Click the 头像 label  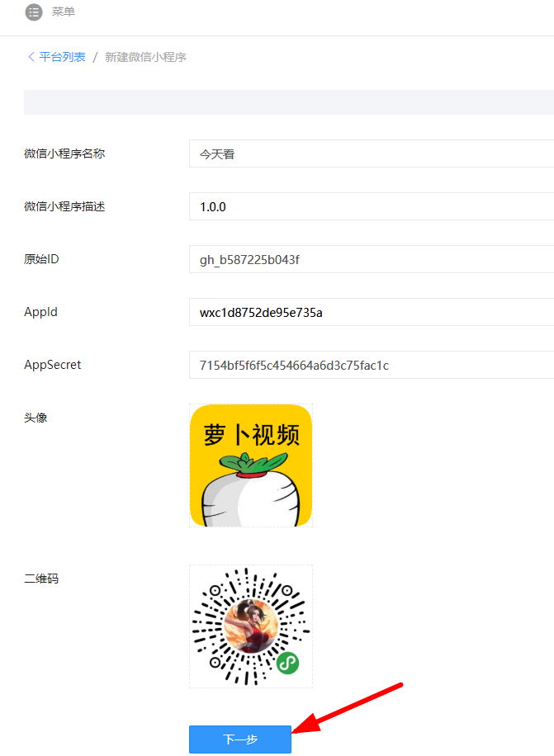36,418
